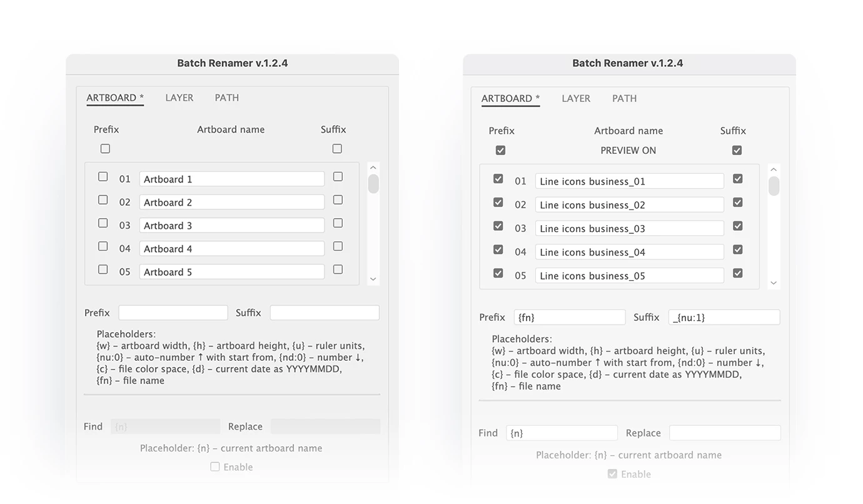
Task: Click the Find field in right window
Action: (x=562, y=433)
